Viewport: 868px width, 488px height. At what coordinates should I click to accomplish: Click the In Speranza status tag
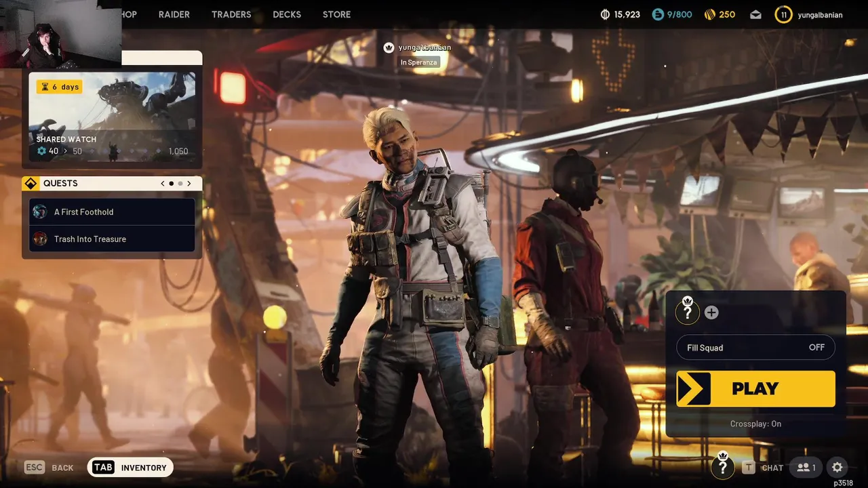tap(419, 62)
